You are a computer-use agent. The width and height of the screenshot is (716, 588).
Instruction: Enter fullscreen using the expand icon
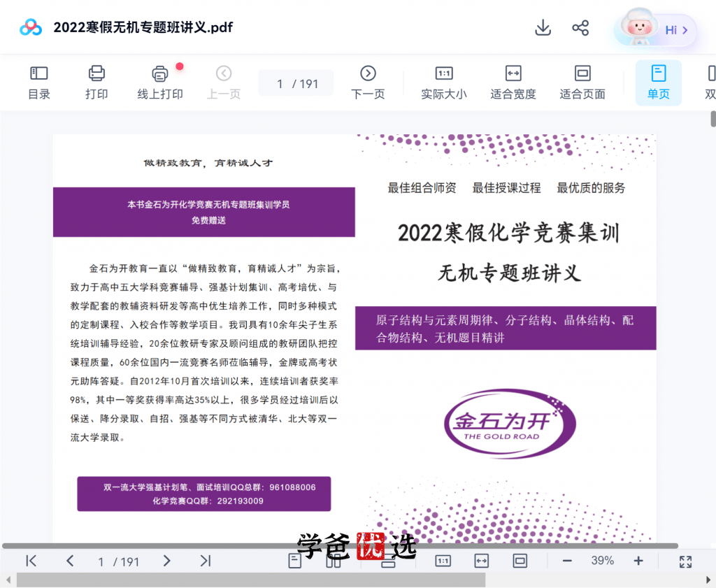685,561
